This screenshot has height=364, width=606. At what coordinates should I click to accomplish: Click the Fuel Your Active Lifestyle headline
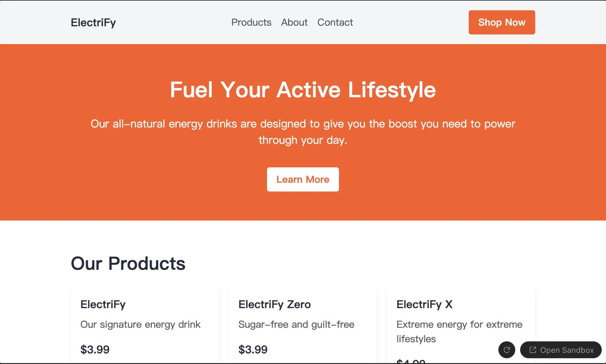[x=303, y=90]
